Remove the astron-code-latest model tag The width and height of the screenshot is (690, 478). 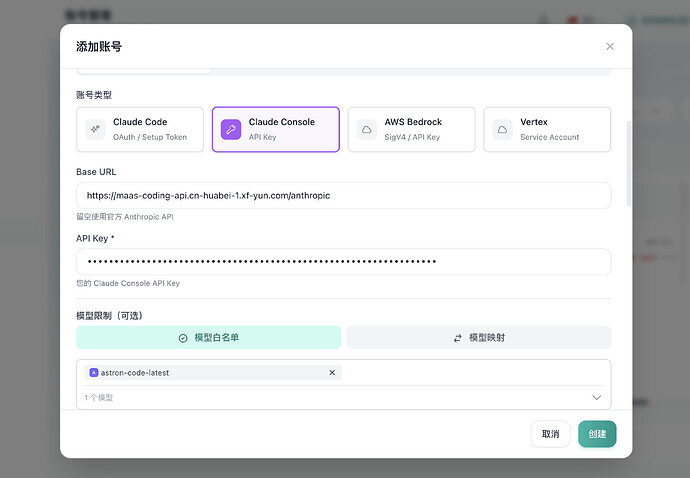point(332,372)
